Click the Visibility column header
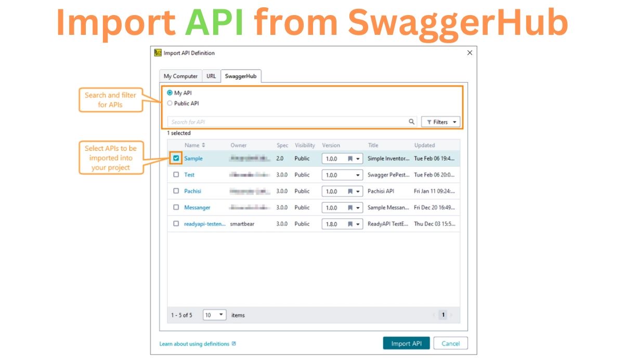This screenshot has width=624, height=364. click(x=305, y=145)
